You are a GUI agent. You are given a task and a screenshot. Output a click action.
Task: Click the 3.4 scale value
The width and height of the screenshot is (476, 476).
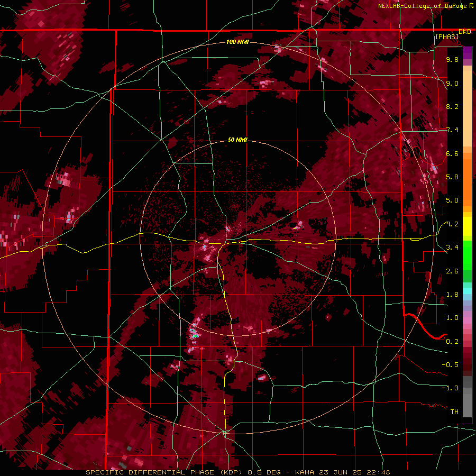(452, 248)
